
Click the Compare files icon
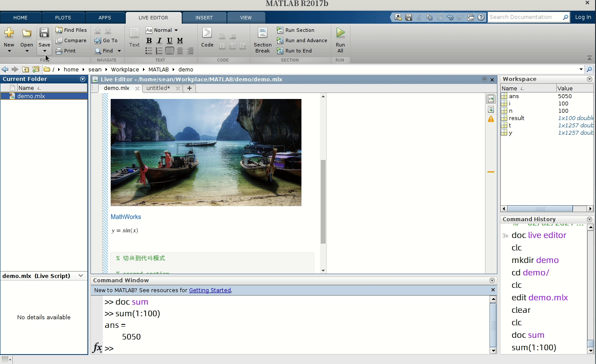[x=59, y=40]
